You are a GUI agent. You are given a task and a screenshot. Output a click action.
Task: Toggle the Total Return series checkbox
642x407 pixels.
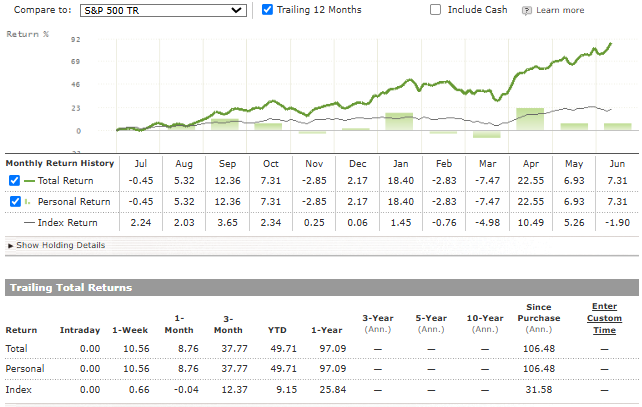[14, 180]
